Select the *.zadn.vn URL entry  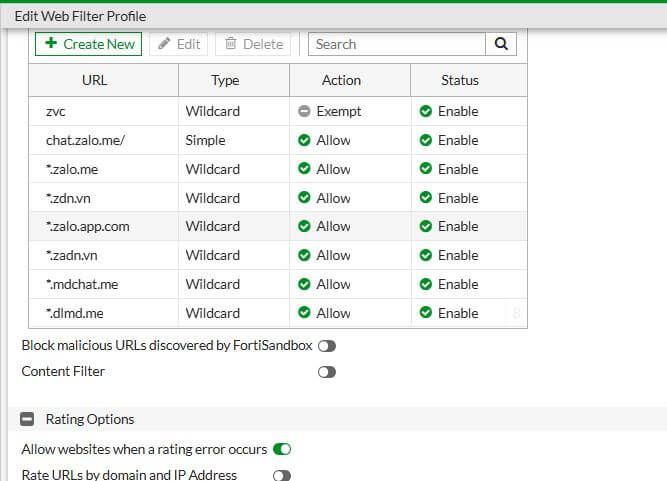(71, 255)
